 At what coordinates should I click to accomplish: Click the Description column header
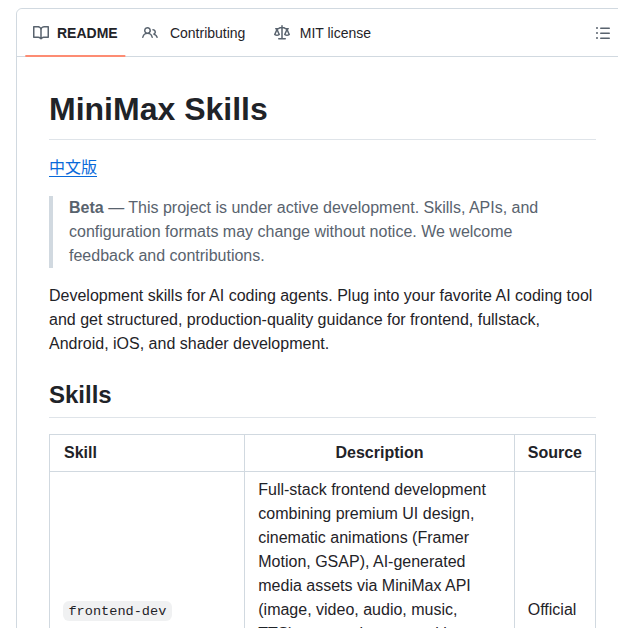click(x=379, y=453)
